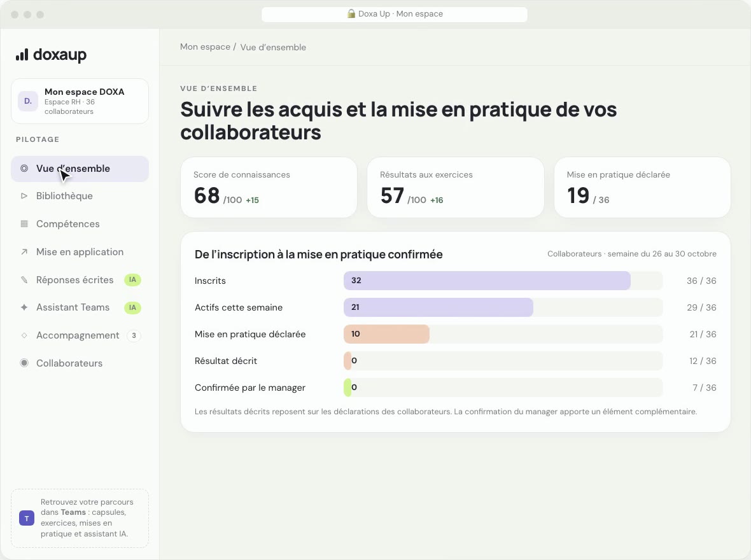This screenshot has height=560, width=751.
Task: Click the arrow icon beside Mise en application
Action: pos(24,252)
